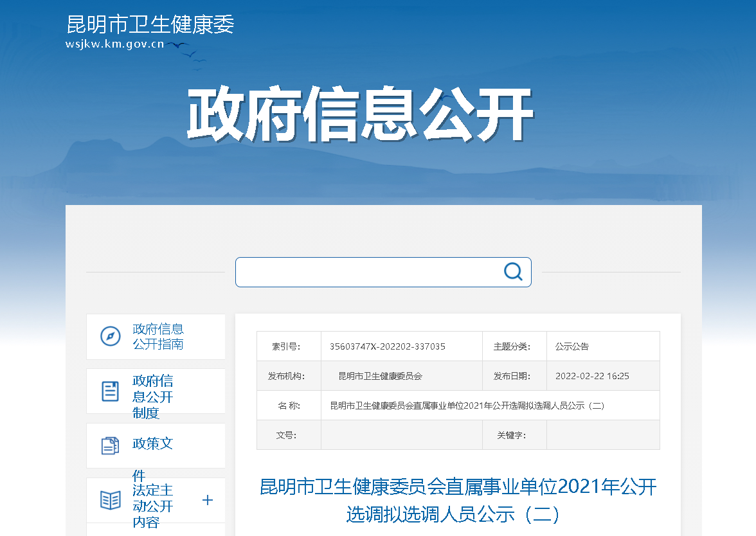Click the files icon beside 政策文件
This screenshot has width=756, height=536.
110,445
